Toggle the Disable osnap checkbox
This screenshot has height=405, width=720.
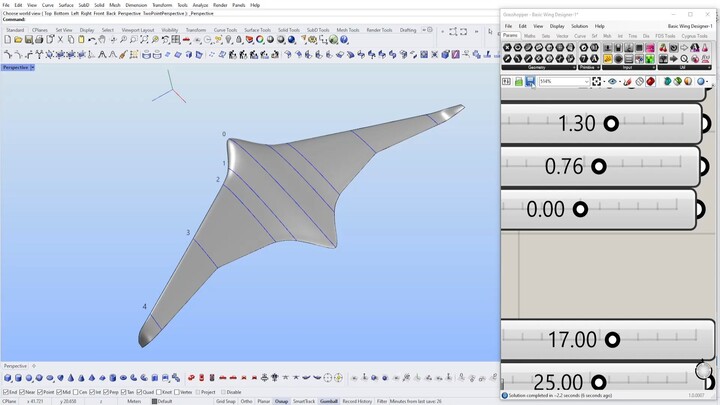click(x=224, y=392)
